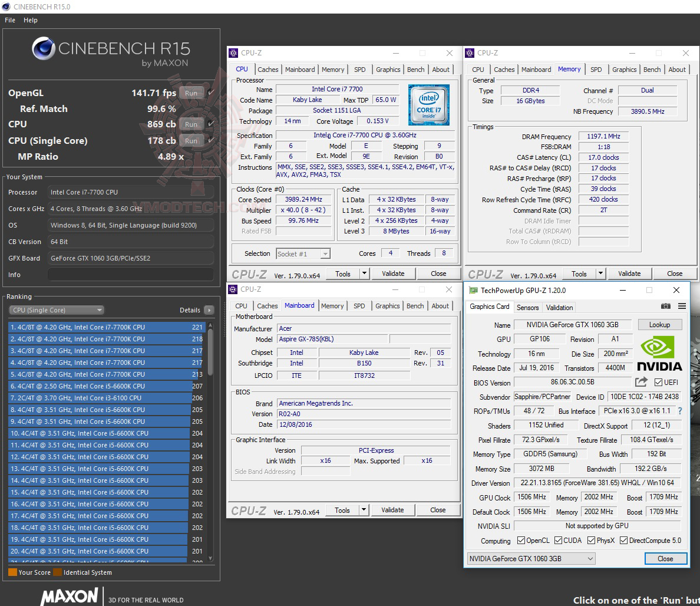The width and height of the screenshot is (700, 606).
Task: Open the Socket #1 selection dropdown
Action: (303, 253)
